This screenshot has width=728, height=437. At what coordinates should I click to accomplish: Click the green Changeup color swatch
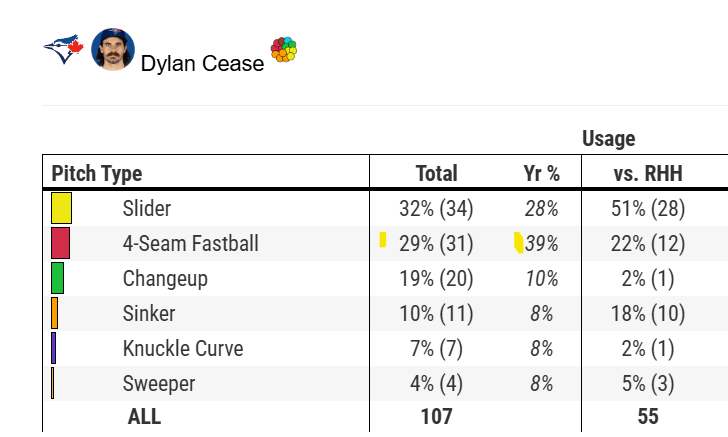coord(57,278)
